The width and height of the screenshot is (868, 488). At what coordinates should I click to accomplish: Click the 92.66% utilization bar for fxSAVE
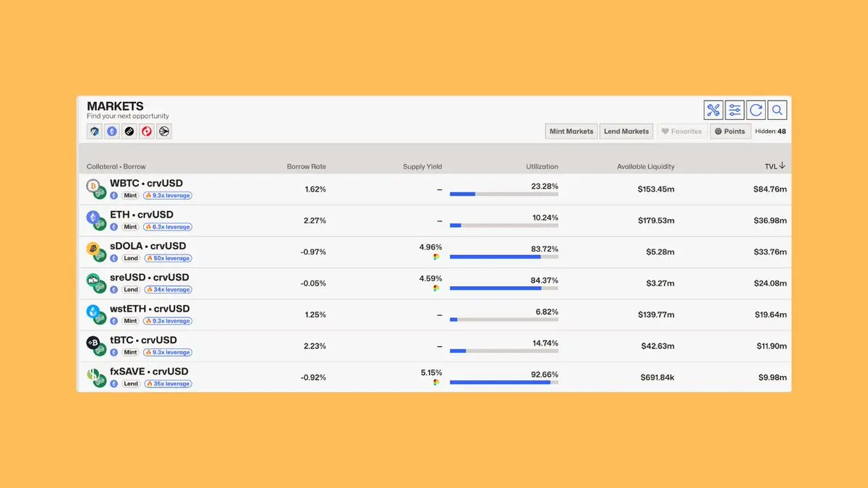tap(504, 382)
